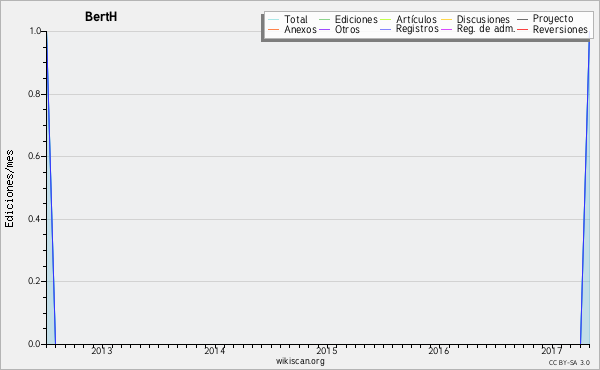This screenshot has width=600, height=370.
Task: Click the red Reversiones line swatch
Action: pyautogui.click(x=522, y=29)
